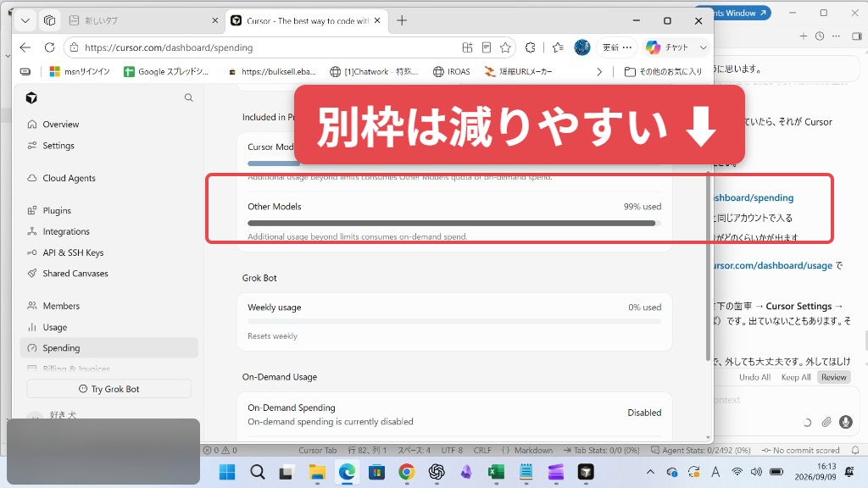Open File Explorer from the taskbar

click(317, 472)
